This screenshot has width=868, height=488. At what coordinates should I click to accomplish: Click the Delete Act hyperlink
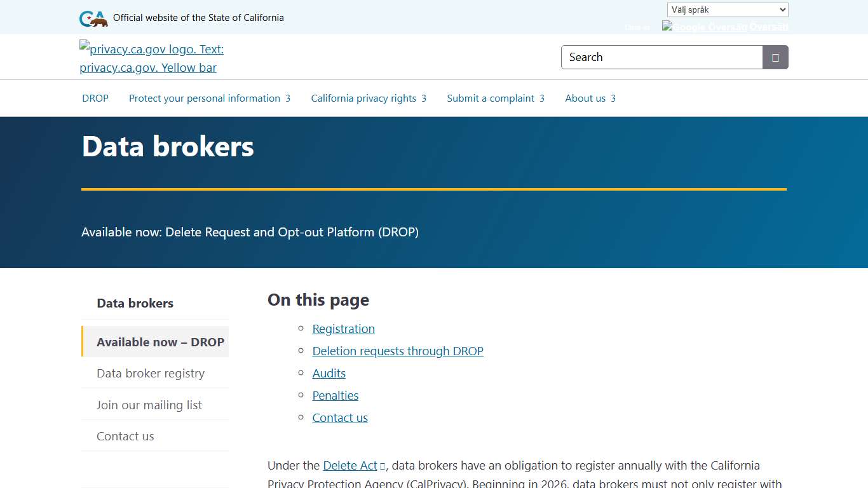(350, 465)
